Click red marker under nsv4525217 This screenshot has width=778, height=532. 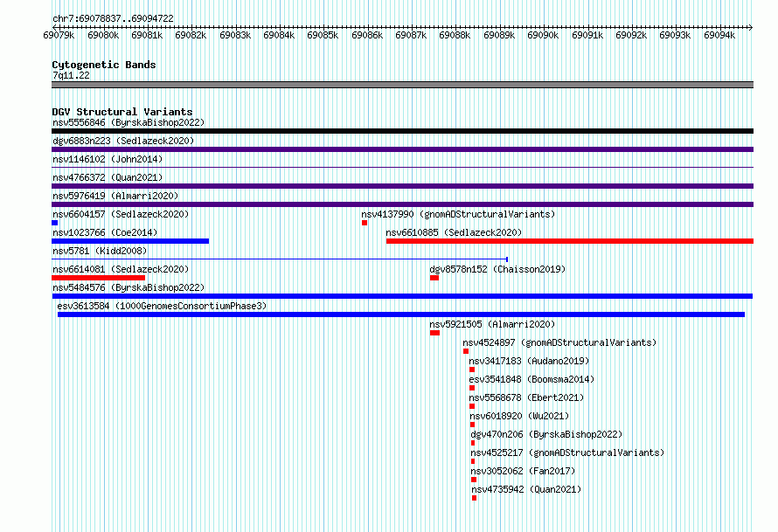pos(473,461)
